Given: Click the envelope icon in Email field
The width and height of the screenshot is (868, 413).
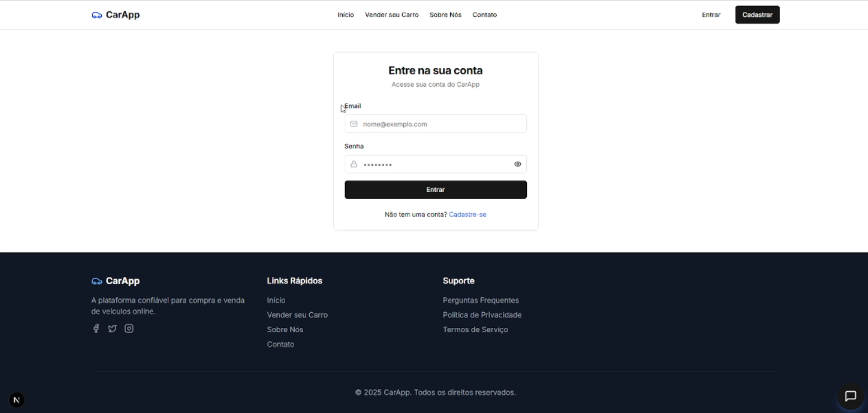Looking at the screenshot, I should 353,124.
